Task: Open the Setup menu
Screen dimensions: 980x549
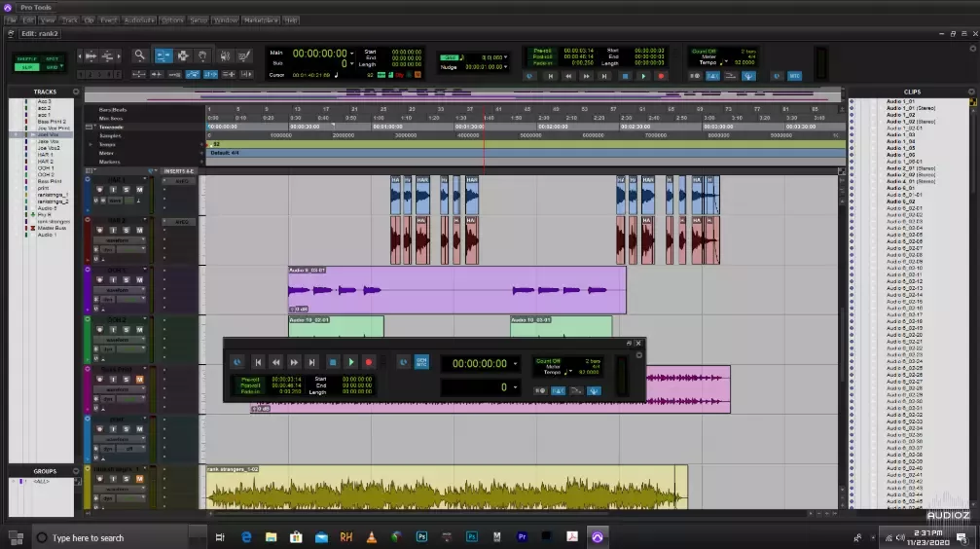Action: point(199,20)
